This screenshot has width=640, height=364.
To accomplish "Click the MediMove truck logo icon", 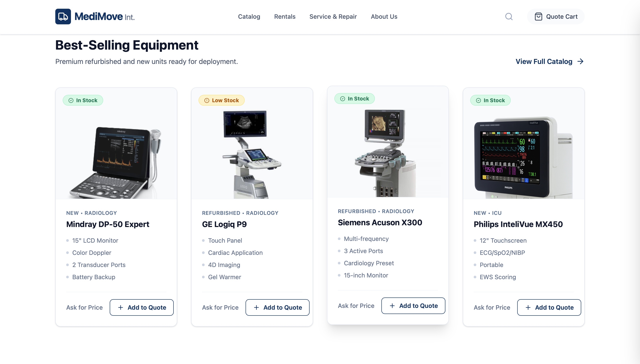I will [x=63, y=17].
